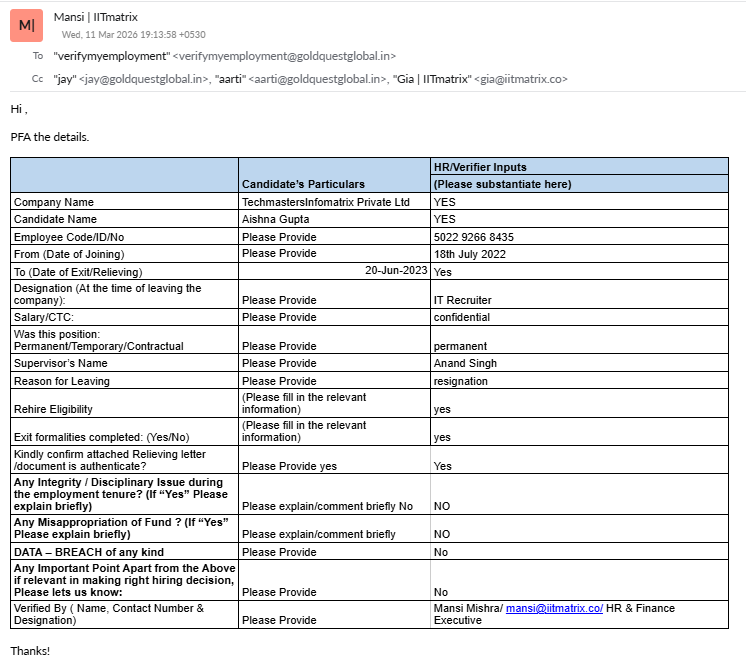Click the Rehire Eligibility row label

(x=53, y=409)
